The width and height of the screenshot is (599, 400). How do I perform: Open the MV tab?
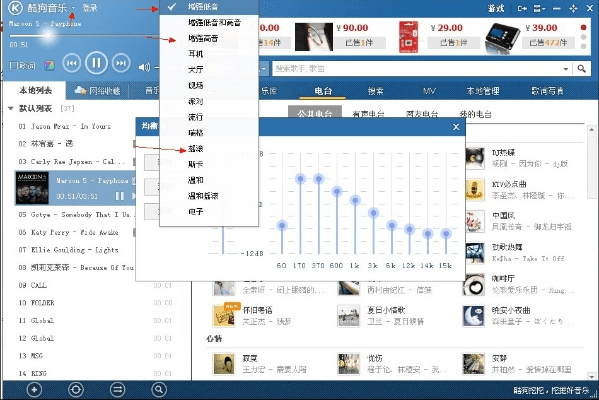point(429,91)
